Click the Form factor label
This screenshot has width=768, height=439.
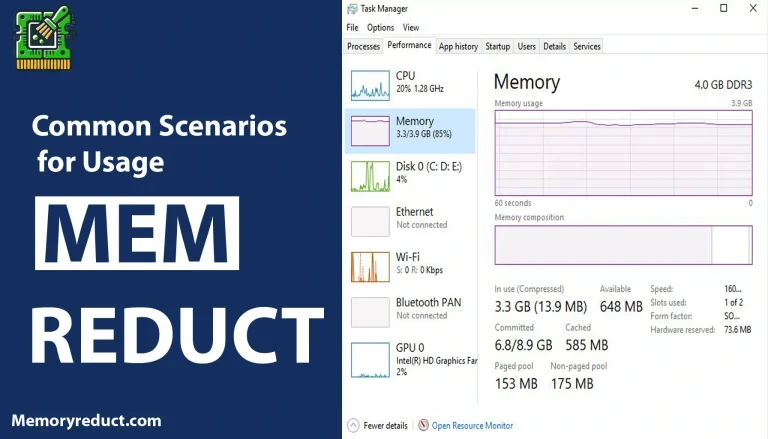click(x=672, y=316)
